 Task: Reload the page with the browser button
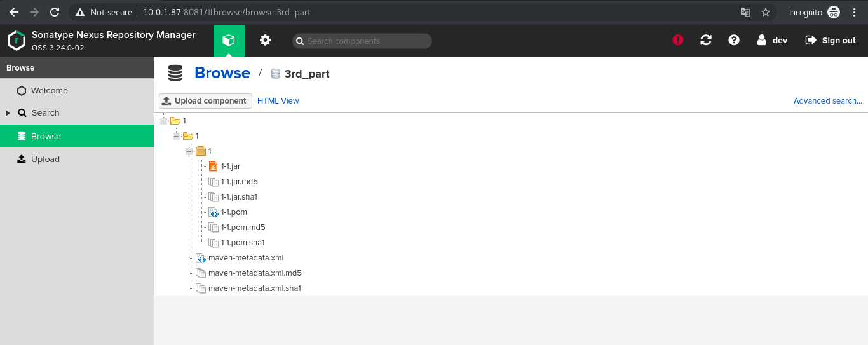tap(55, 12)
